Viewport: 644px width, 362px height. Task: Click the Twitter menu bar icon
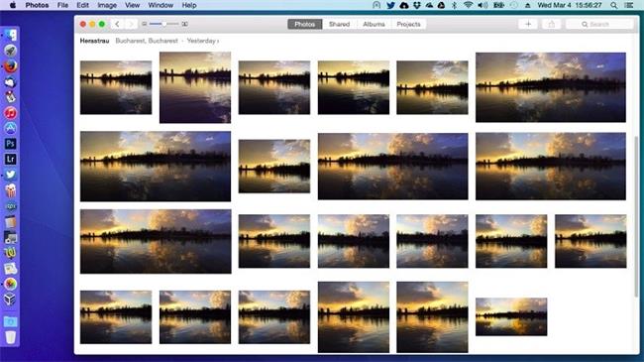(x=390, y=5)
